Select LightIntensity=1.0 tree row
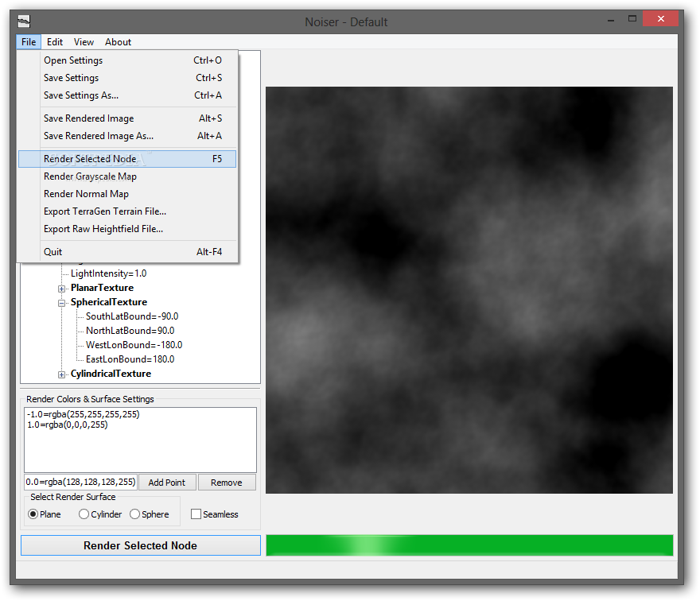 [x=108, y=273]
